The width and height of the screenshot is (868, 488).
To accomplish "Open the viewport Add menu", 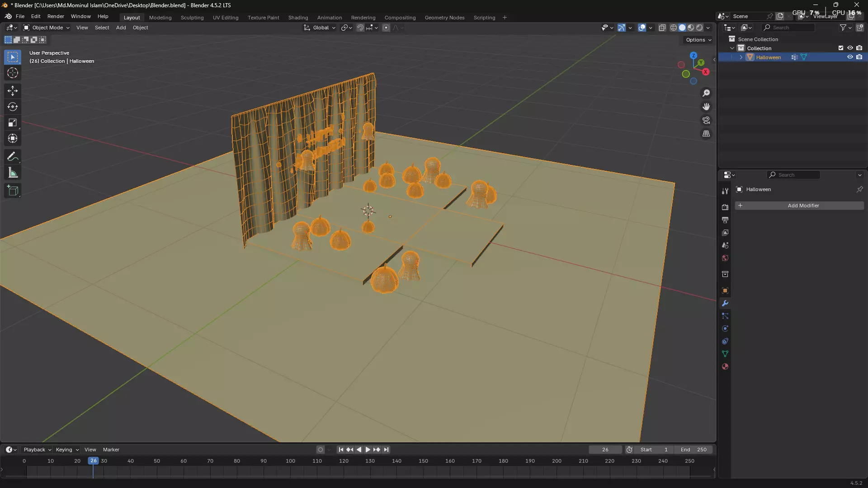I will [x=121, y=28].
